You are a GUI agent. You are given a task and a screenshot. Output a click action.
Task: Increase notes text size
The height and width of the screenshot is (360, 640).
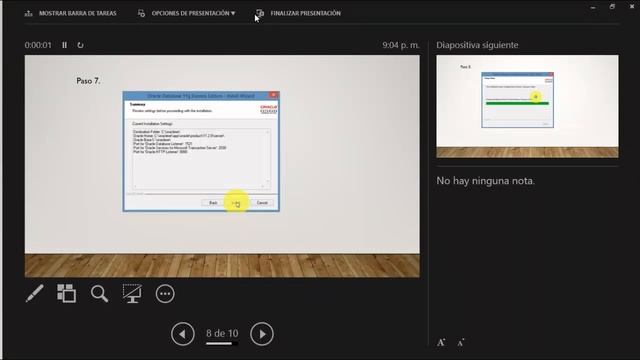(441, 342)
